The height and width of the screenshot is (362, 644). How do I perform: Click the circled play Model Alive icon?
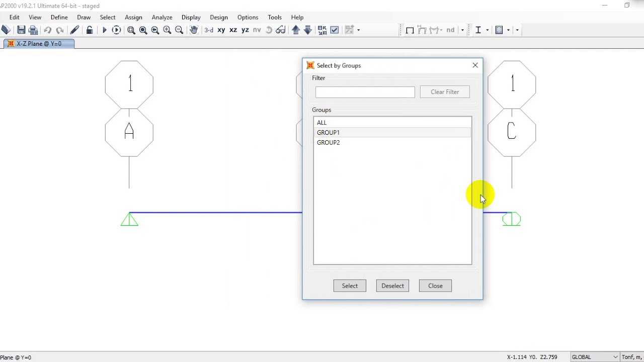[x=116, y=30]
